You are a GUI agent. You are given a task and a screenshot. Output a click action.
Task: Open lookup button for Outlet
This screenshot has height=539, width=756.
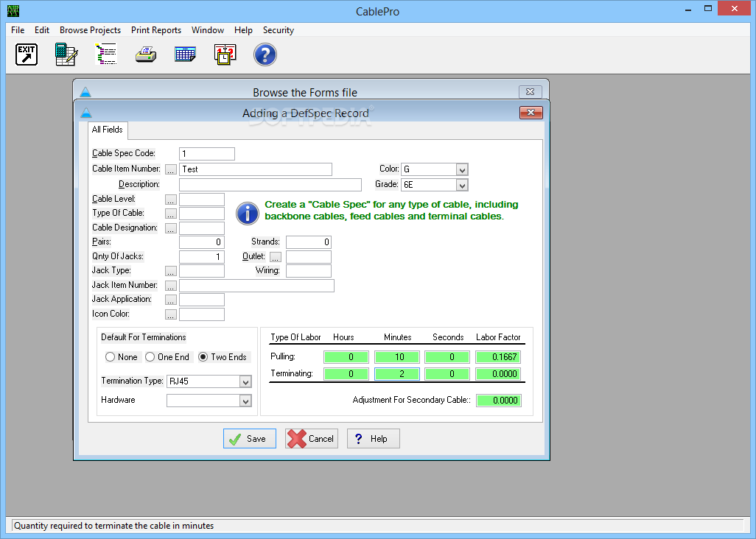pos(276,257)
